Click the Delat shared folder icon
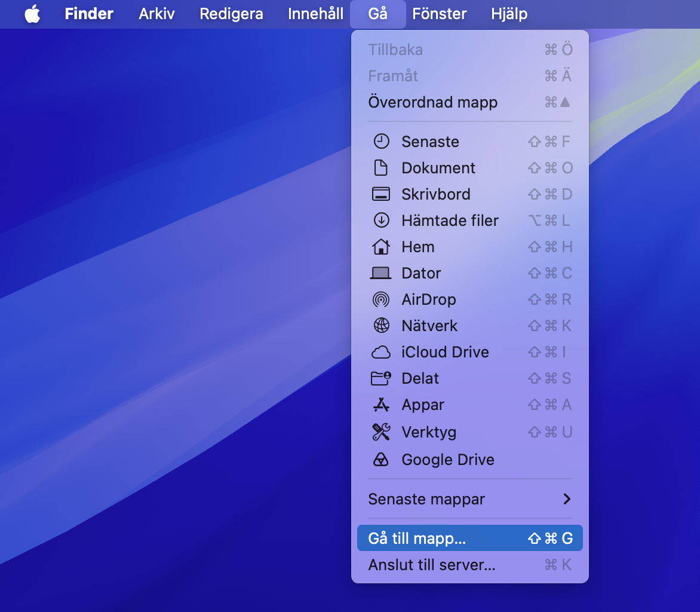Viewport: 700px width, 612px height. pos(381,378)
